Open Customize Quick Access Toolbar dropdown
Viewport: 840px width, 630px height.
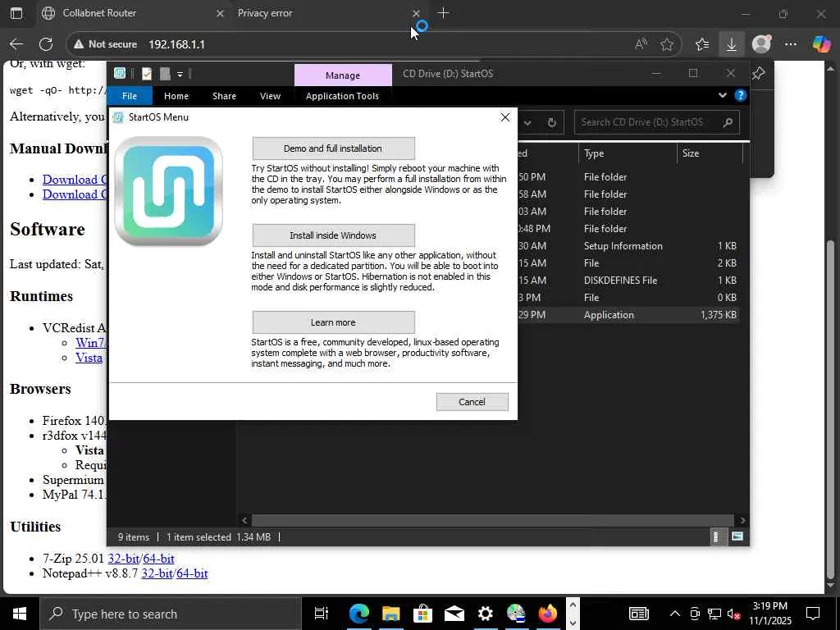click(x=180, y=75)
